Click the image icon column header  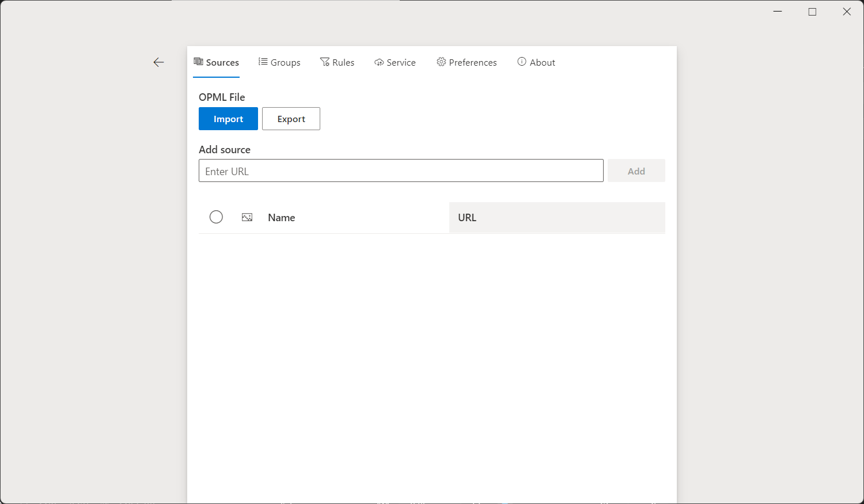point(247,217)
